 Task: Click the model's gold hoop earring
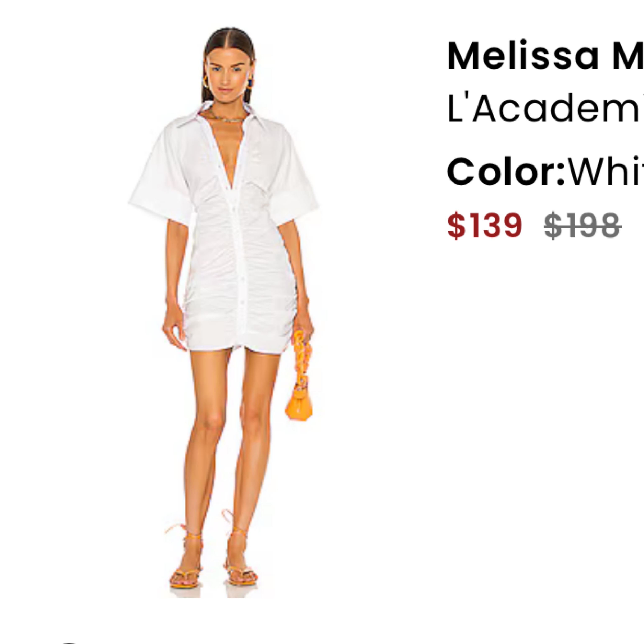(206, 81)
